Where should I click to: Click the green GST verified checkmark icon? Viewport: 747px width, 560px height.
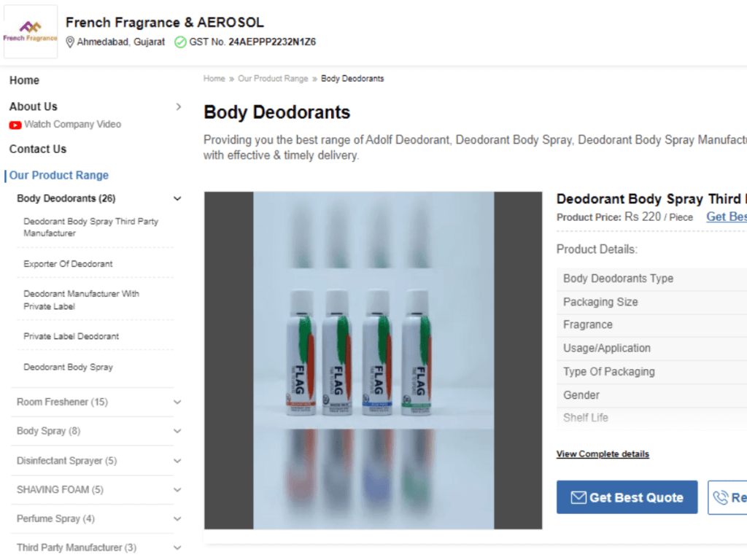click(180, 42)
